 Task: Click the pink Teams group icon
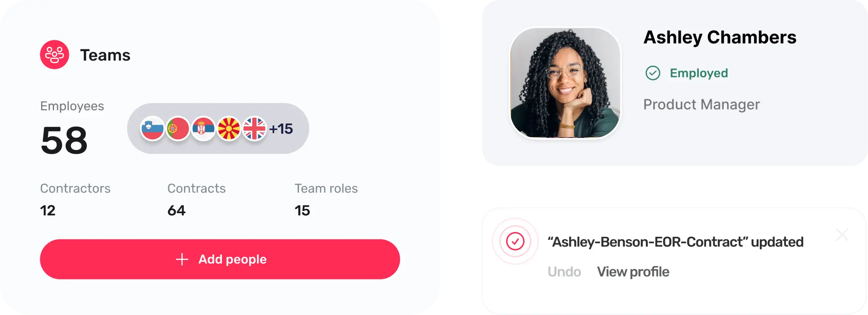click(x=55, y=55)
